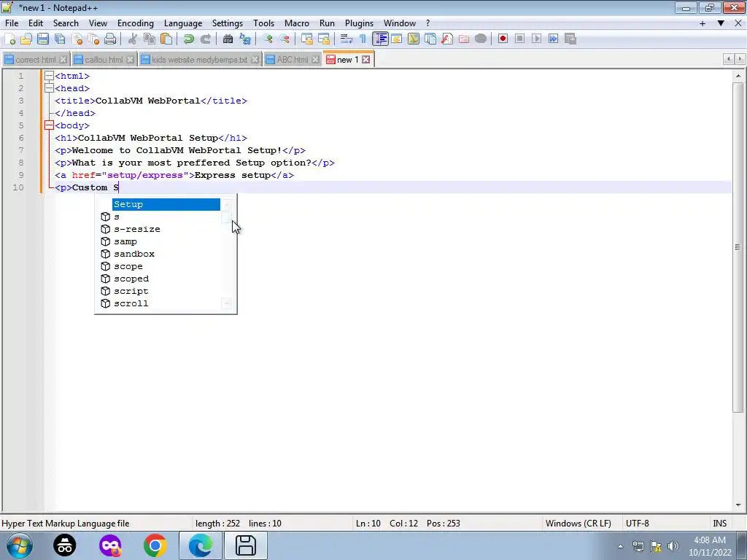Toggle the Word Wrap toolbar icon
This screenshot has width=747, height=560.
click(347, 39)
